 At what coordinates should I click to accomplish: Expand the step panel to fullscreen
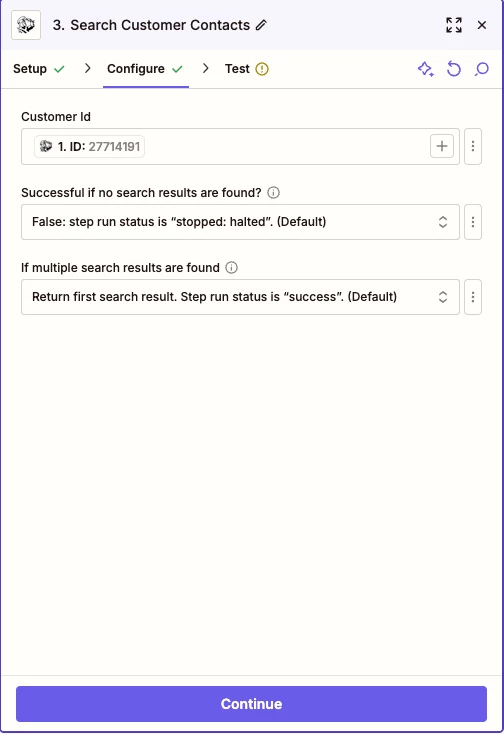(x=454, y=25)
